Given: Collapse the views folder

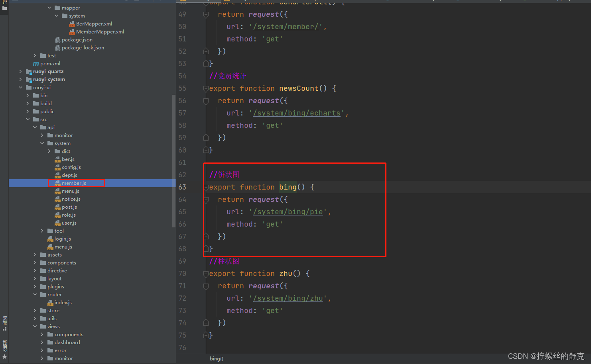Looking at the screenshot, I should (x=35, y=327).
